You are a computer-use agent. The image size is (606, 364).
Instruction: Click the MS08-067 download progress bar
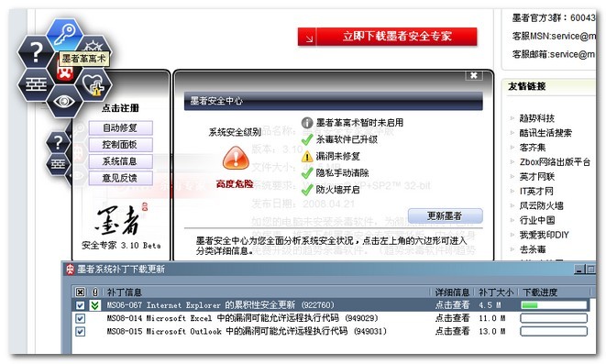tap(554, 305)
